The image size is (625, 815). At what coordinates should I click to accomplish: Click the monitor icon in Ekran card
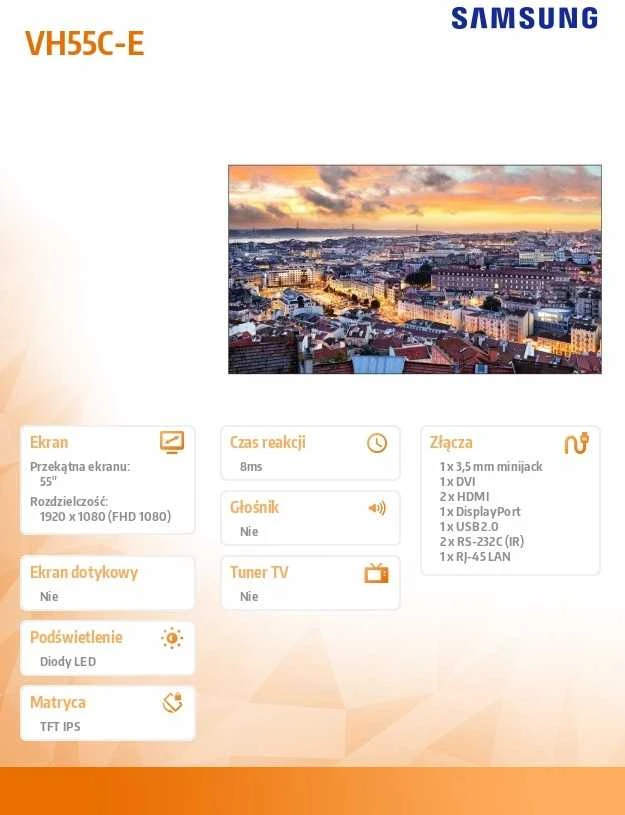[x=172, y=442]
